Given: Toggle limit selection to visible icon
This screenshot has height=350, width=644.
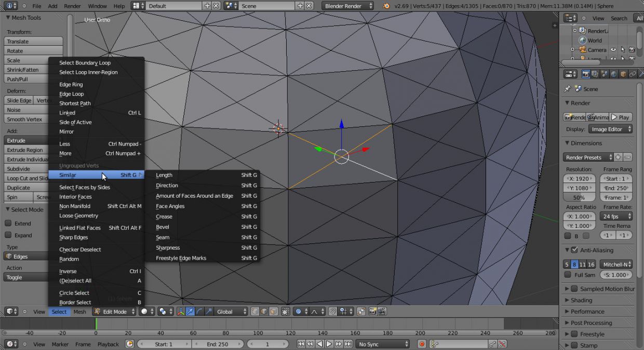Looking at the screenshot, I should [285, 312].
